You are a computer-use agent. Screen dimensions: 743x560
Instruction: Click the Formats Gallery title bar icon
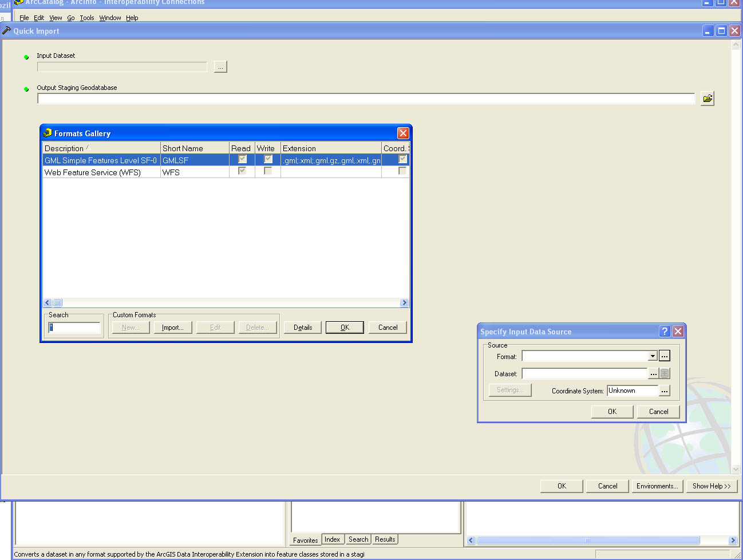click(x=48, y=133)
